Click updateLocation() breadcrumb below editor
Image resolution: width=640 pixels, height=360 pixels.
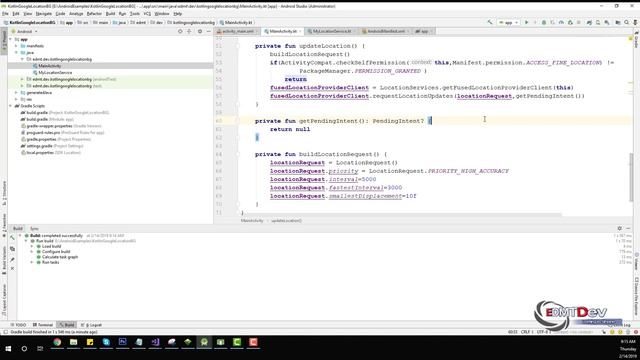(x=287, y=220)
